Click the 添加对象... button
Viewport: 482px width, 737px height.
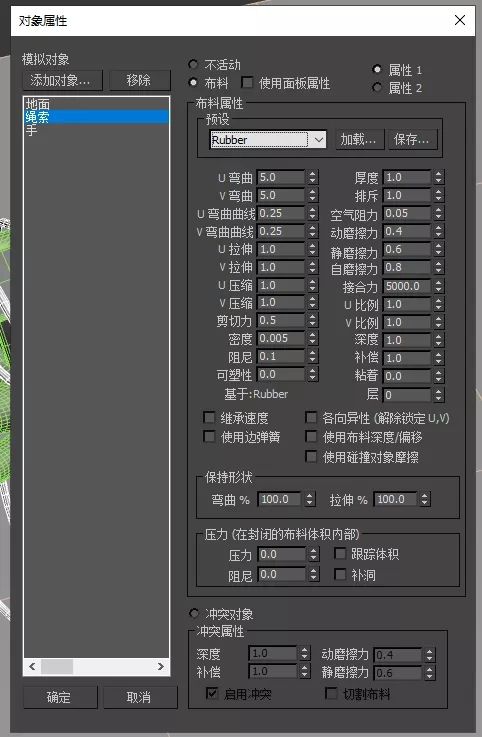[x=63, y=80]
